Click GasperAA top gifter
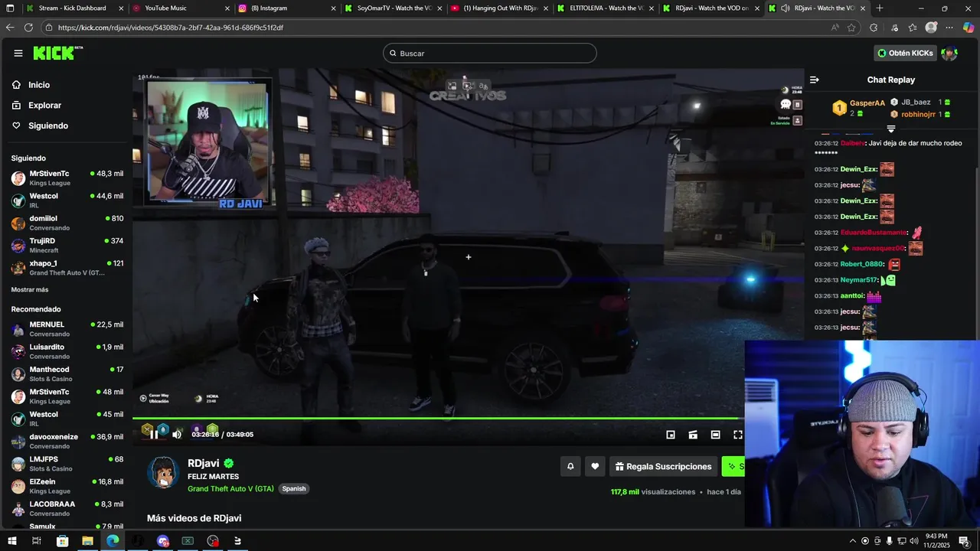 point(867,103)
